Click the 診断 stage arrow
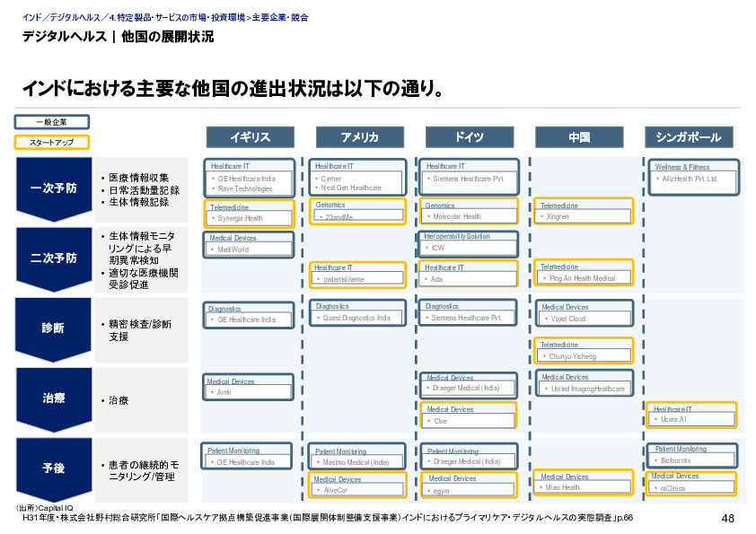This screenshot has height=534, width=756. 54,328
